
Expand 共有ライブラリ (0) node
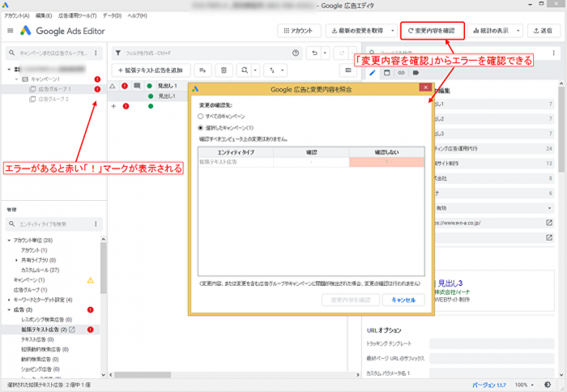click(16, 260)
